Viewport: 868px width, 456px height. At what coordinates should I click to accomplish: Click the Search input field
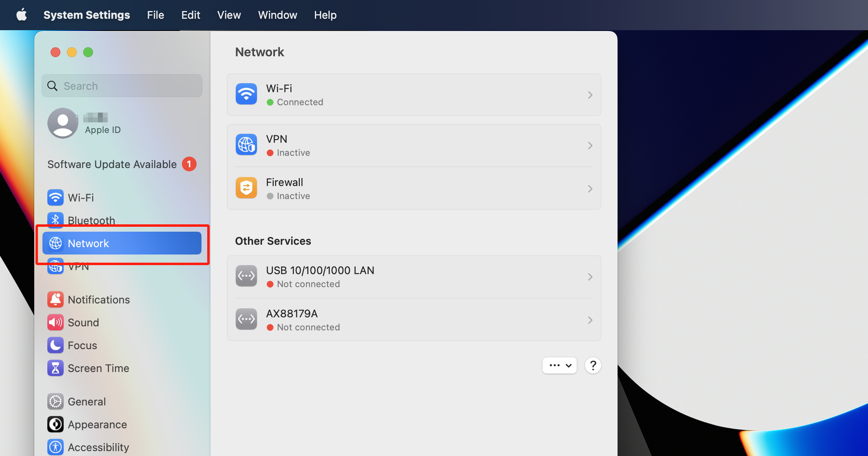(122, 86)
